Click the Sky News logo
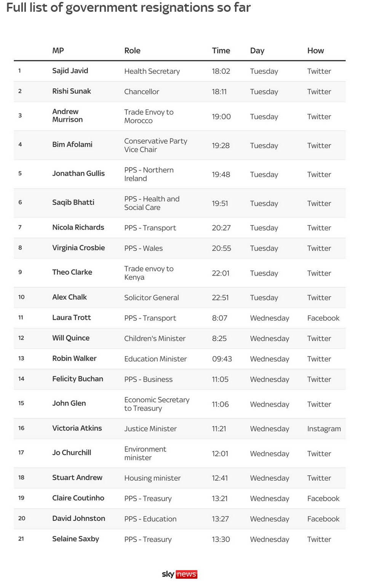The height and width of the screenshot is (588, 366). tap(179, 574)
